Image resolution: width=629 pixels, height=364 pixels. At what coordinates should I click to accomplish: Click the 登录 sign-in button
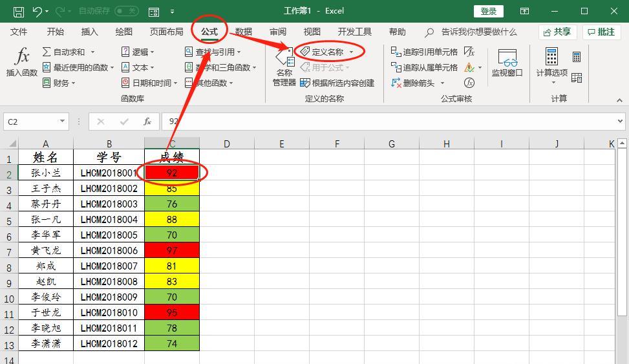(x=488, y=11)
